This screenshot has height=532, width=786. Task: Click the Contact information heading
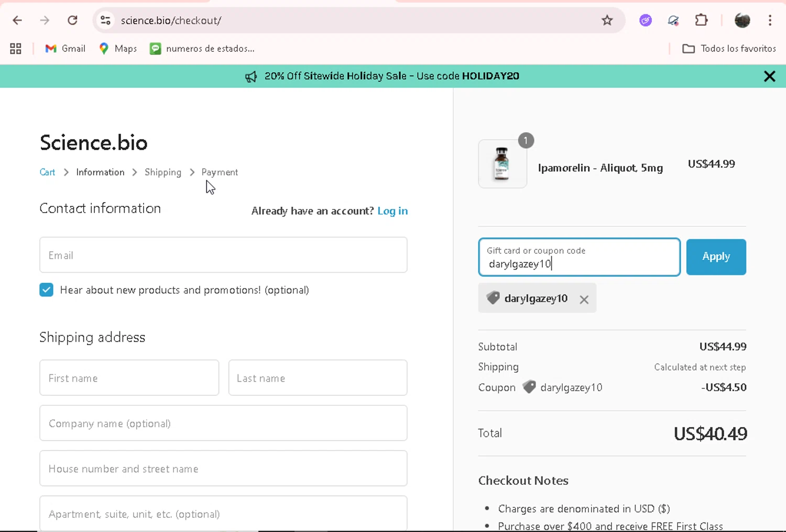click(100, 208)
